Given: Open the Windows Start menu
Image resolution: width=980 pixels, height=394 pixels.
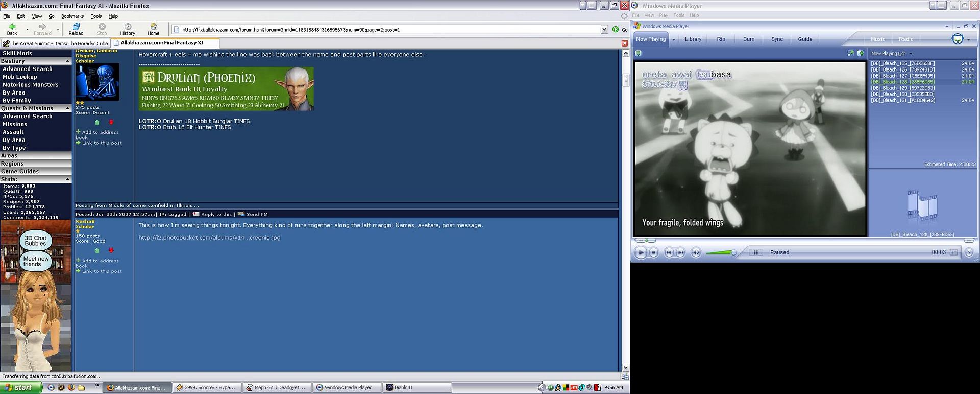Looking at the screenshot, I should pos(21,388).
